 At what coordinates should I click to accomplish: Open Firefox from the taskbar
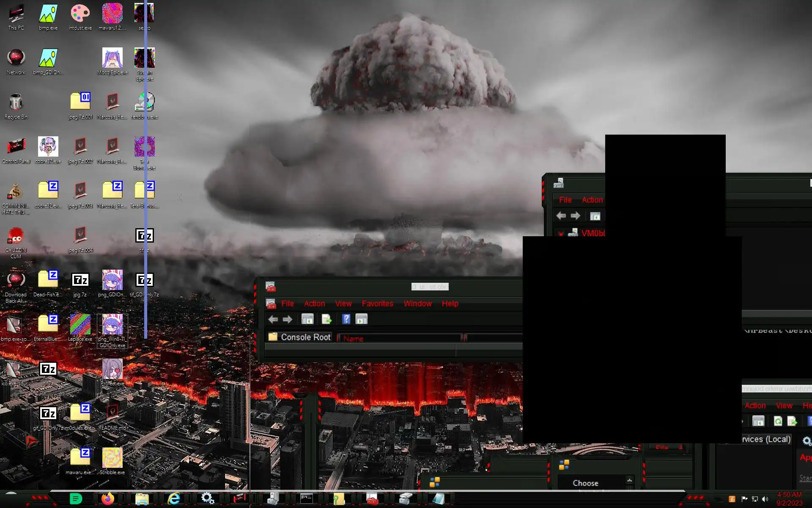(108, 499)
